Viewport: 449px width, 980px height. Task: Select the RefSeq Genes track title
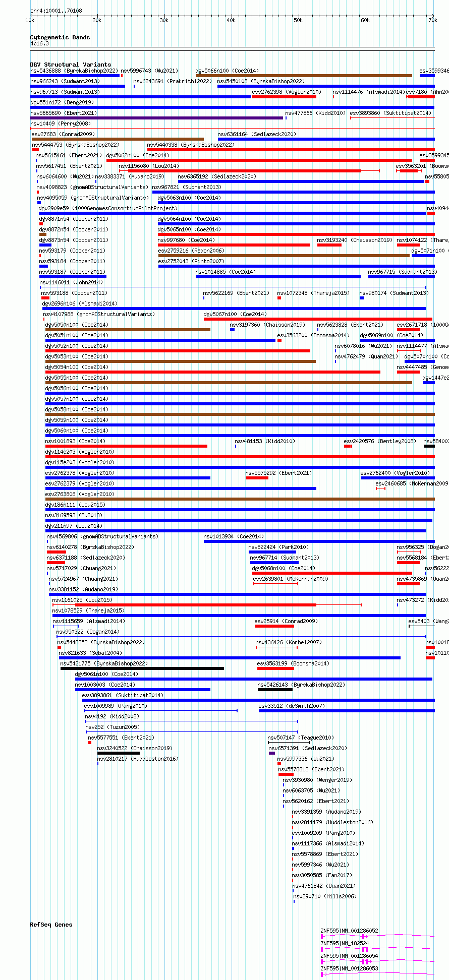pyautogui.click(x=51, y=925)
